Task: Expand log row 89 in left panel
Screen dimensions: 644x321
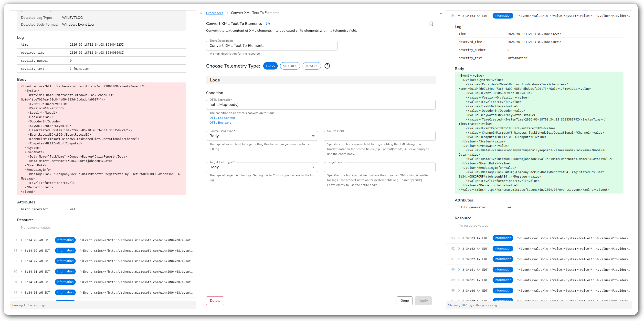Action: (21, 282)
